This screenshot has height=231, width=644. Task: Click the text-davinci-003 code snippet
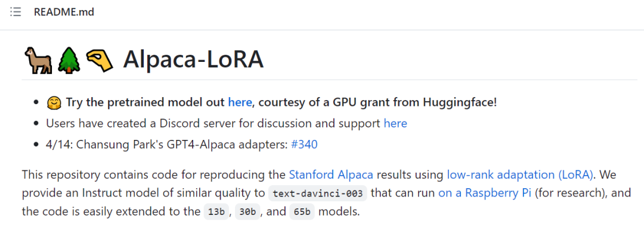317,193
